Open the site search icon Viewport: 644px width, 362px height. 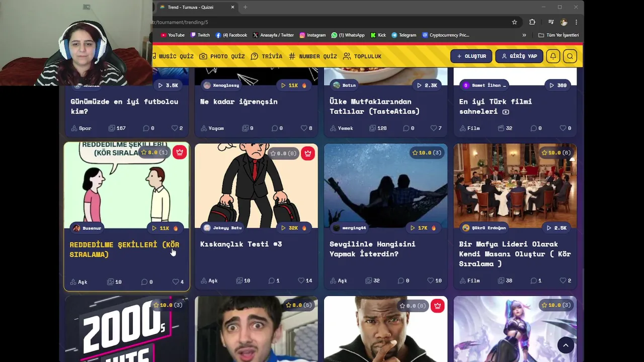pos(570,56)
